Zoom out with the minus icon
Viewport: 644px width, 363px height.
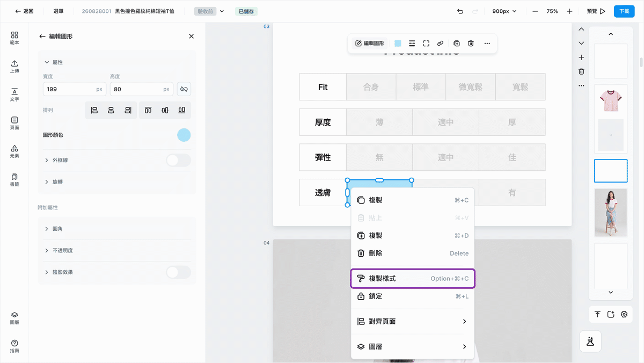[535, 11]
